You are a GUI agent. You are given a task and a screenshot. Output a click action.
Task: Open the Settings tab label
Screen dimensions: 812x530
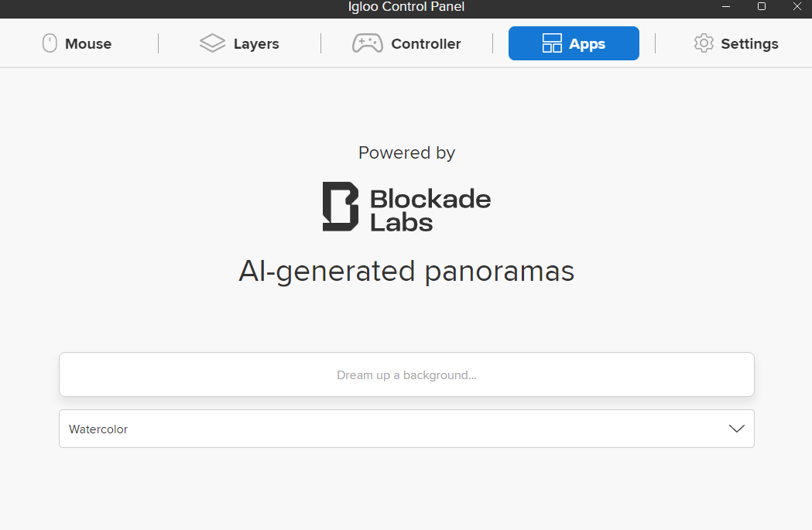coord(749,44)
